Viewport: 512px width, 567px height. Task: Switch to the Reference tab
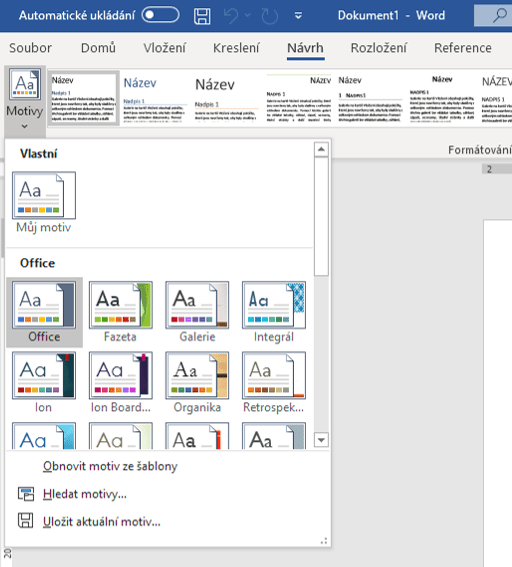click(x=463, y=48)
